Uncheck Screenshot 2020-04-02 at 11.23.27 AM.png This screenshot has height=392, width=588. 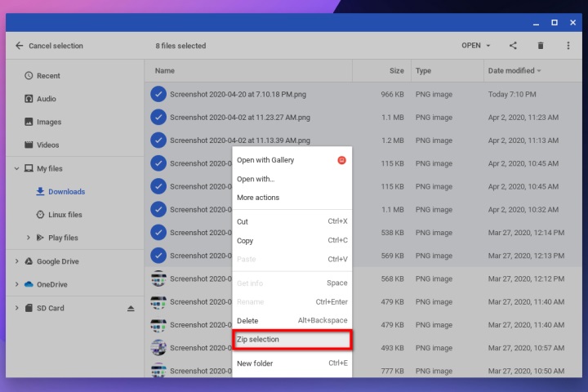[x=158, y=117]
